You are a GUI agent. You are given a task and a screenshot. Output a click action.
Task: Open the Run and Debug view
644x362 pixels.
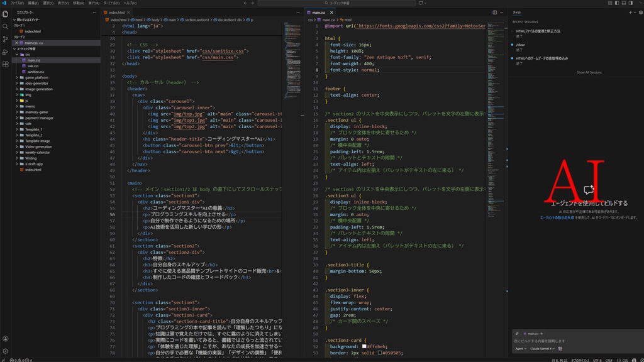click(5, 52)
